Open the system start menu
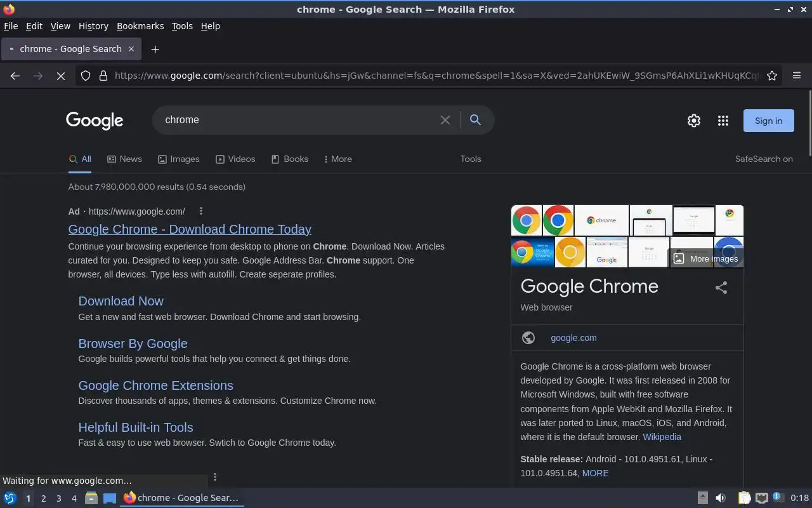This screenshot has width=812, height=508. [x=10, y=498]
